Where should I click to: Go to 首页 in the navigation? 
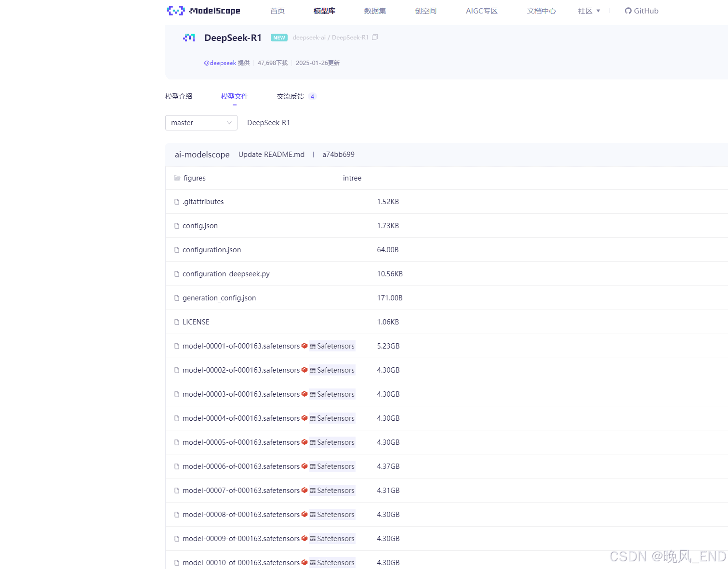click(x=278, y=11)
